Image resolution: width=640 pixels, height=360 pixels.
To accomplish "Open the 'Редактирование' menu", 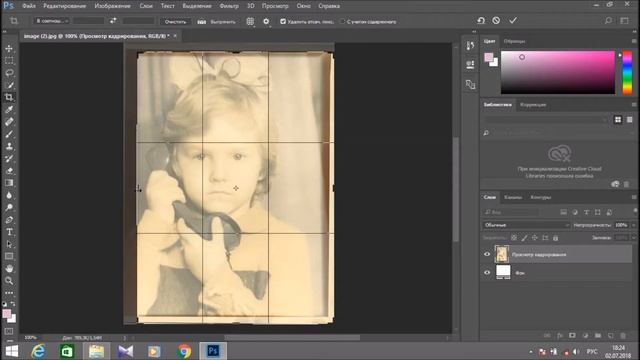I will tap(64, 6).
